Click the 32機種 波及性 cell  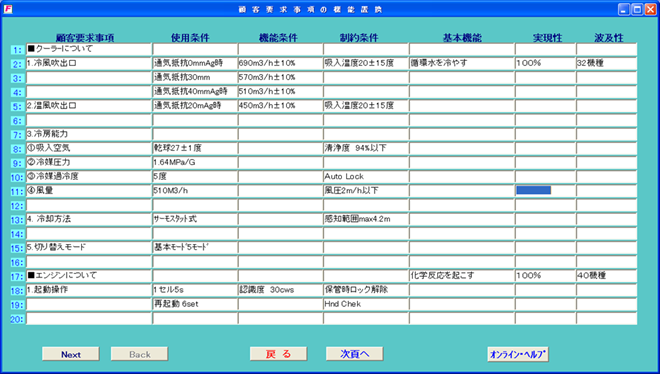coord(606,63)
